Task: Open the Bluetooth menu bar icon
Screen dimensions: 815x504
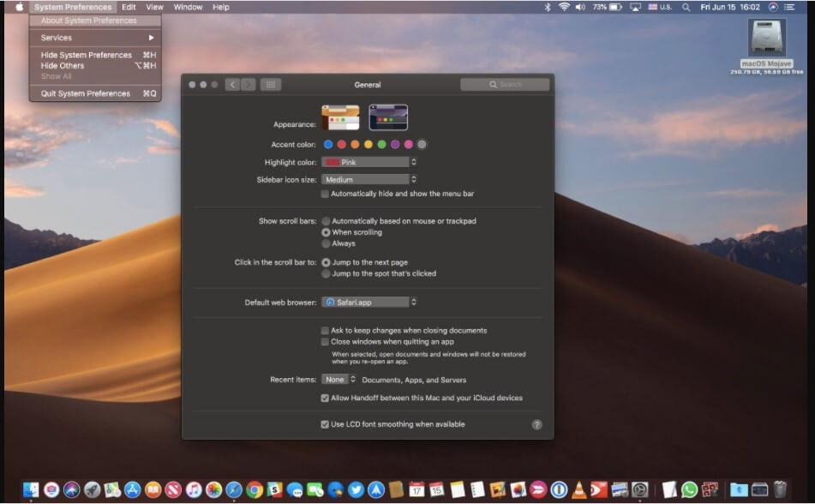Action: (x=548, y=7)
